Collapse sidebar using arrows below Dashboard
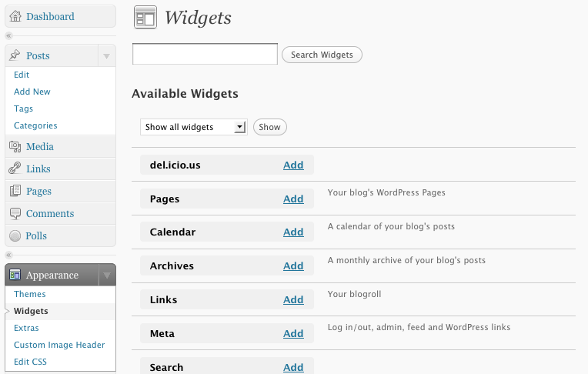Screen dimensions: 588x374 coord(8,36)
